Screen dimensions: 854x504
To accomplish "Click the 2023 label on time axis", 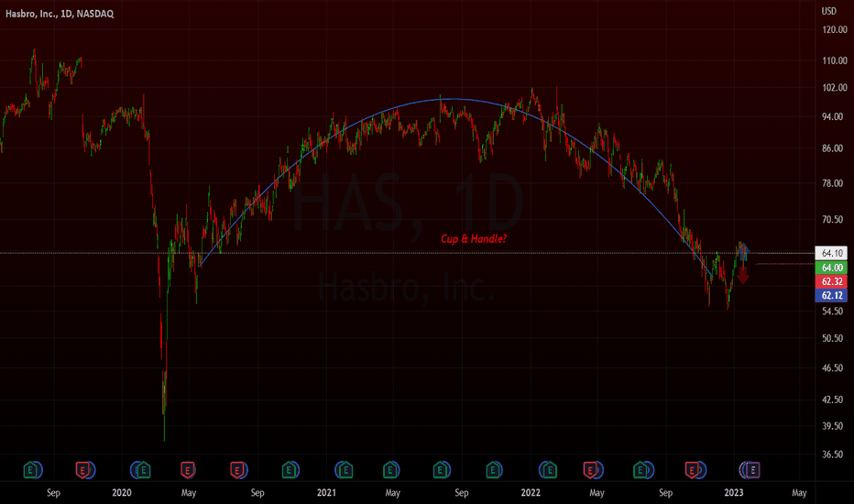I will (734, 493).
